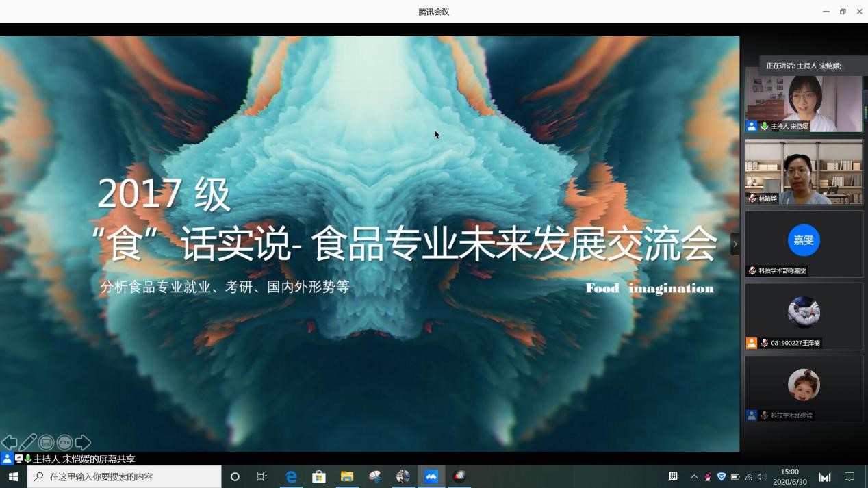Click the 081900227 participant avatar tile

[804, 312]
